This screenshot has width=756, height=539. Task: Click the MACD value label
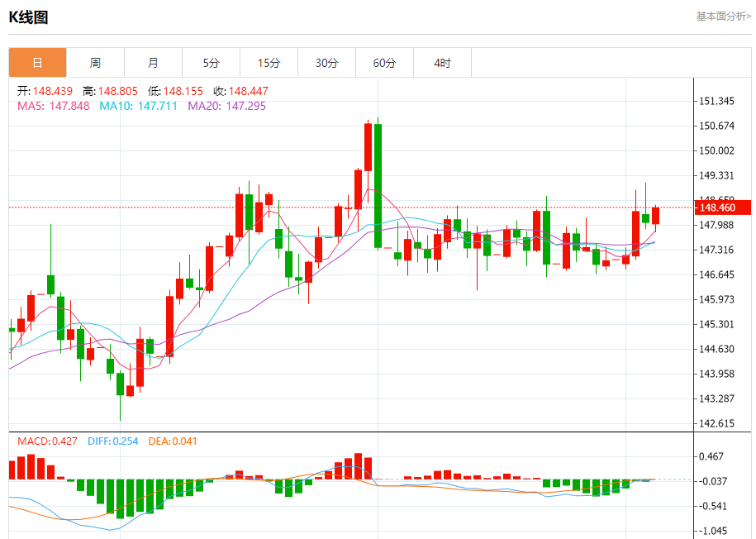(x=47, y=441)
